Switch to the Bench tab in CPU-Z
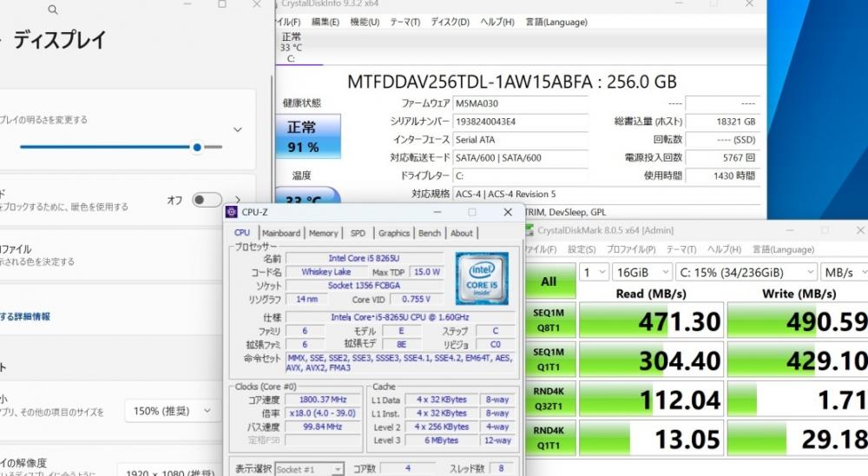 430,234
